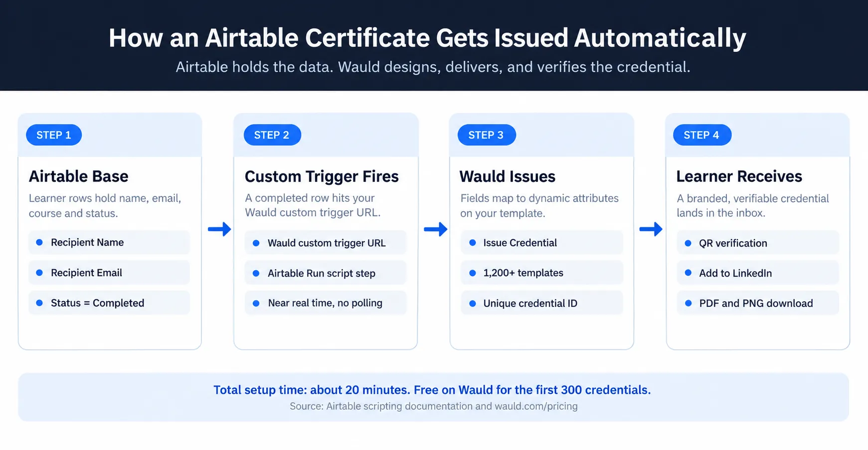
Task: Click the Add to LinkedIn row
Action: click(x=758, y=273)
